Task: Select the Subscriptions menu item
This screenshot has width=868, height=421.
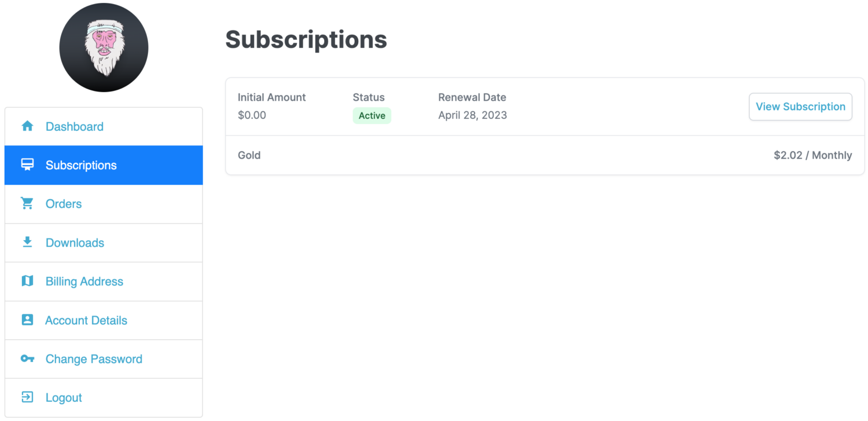Action: pos(104,165)
